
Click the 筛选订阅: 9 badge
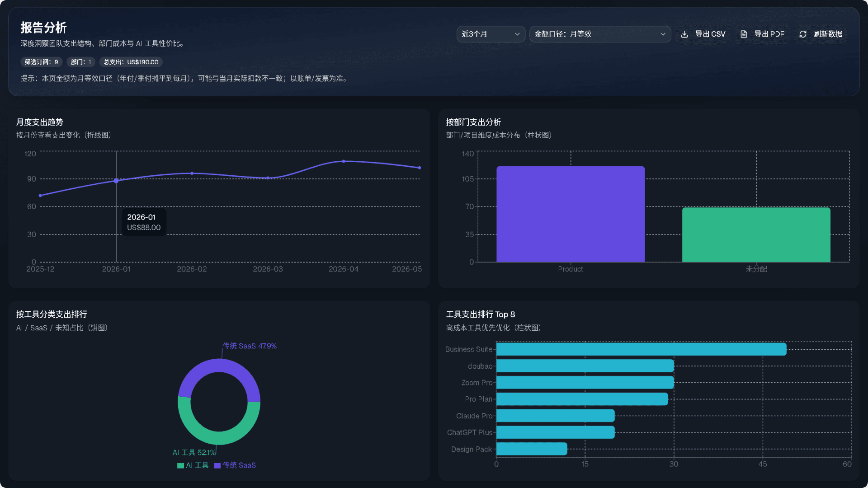coord(42,62)
